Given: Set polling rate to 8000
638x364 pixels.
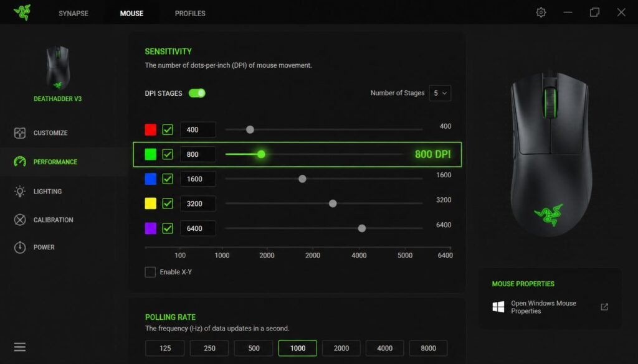Looking at the screenshot, I should click(x=428, y=348).
